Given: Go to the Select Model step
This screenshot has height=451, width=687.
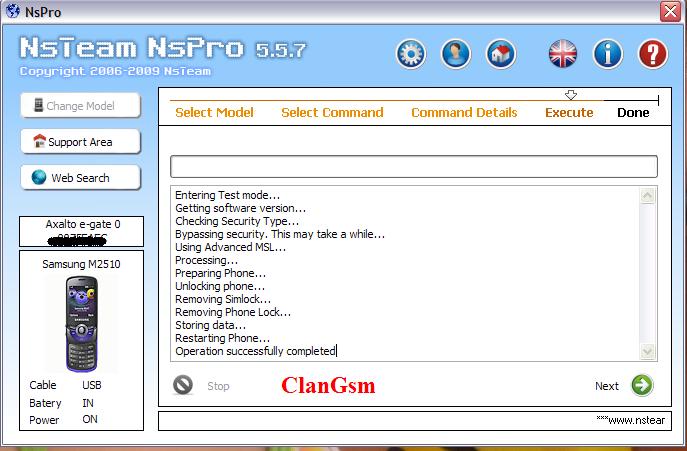Looking at the screenshot, I should click(214, 113).
